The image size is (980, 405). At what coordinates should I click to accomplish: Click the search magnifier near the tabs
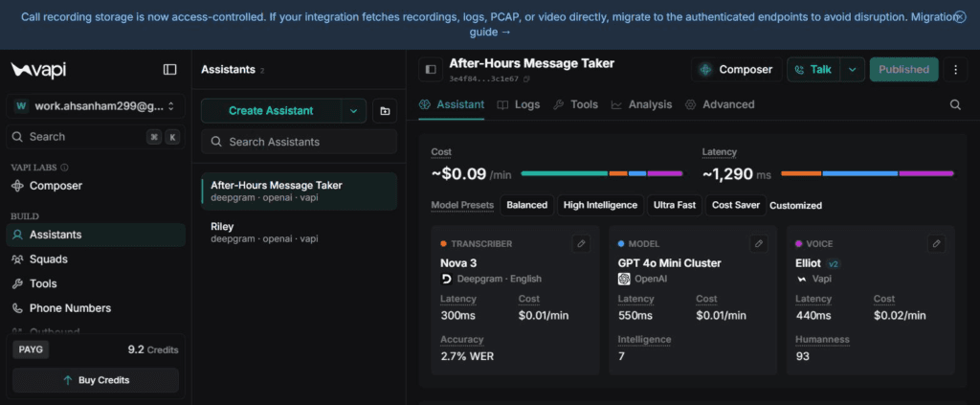click(x=955, y=104)
